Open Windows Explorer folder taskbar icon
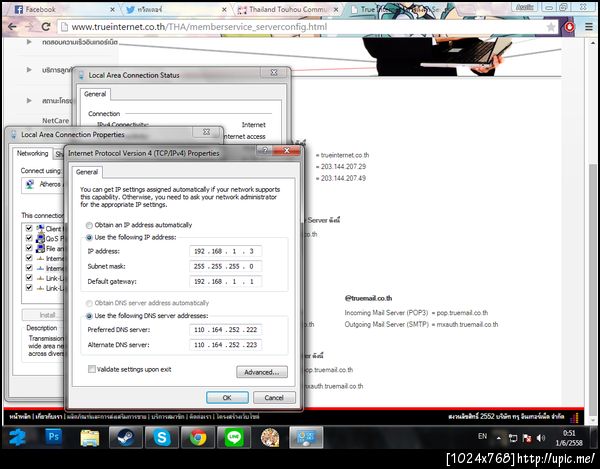Image resolution: width=600 pixels, height=469 pixels. tap(90, 438)
